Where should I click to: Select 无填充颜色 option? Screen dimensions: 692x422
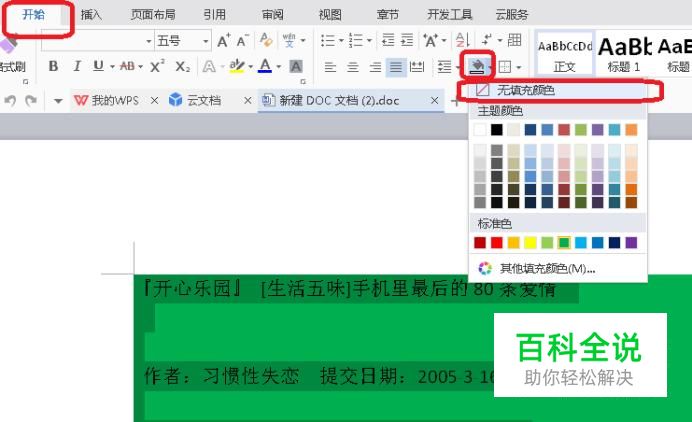[558, 90]
